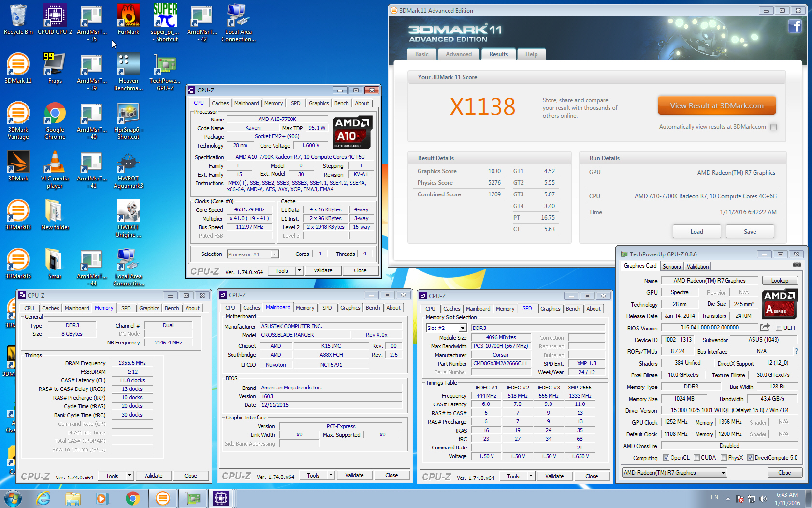Toggle PhysX checkbox in GPU-Z
The height and width of the screenshot is (508, 812).
[x=724, y=458]
